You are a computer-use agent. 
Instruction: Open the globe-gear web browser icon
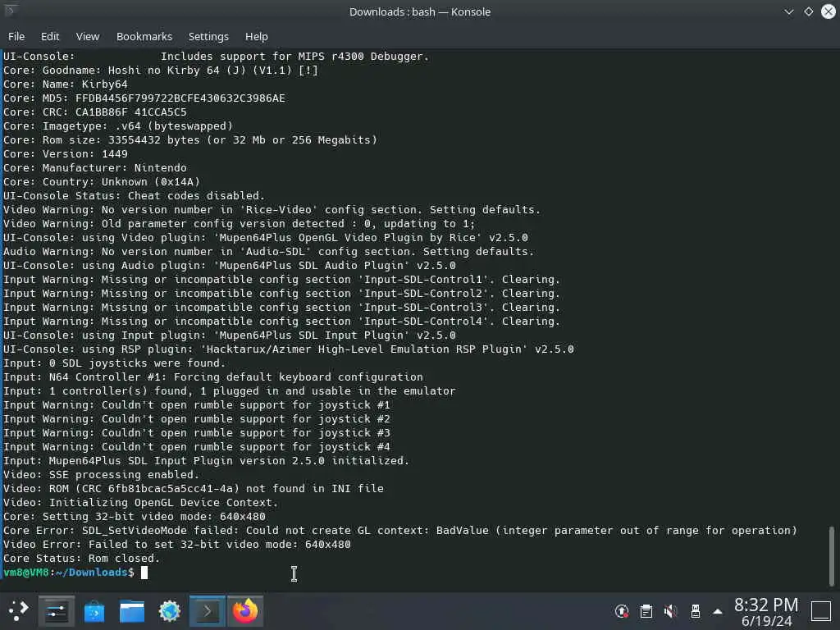[x=169, y=610]
